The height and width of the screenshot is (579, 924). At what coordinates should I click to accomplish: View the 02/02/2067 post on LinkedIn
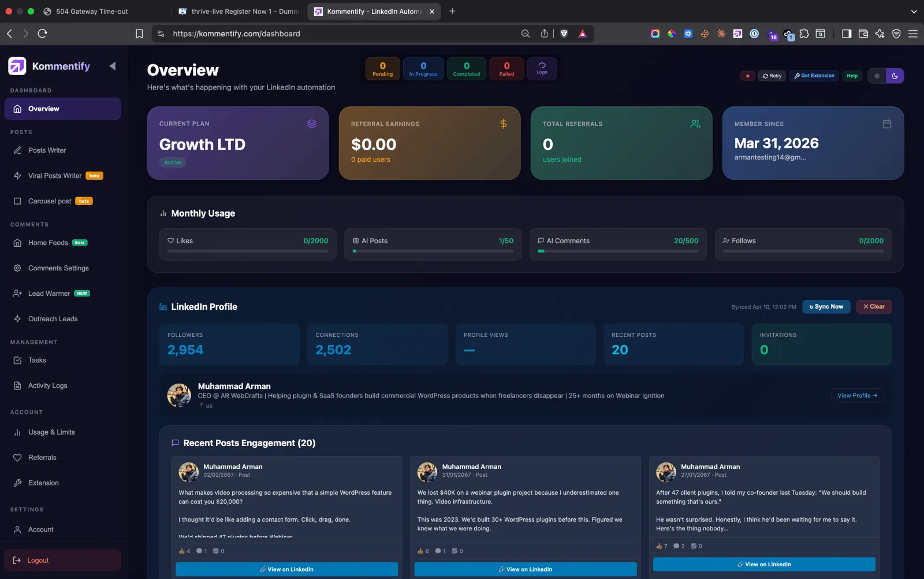tap(287, 569)
